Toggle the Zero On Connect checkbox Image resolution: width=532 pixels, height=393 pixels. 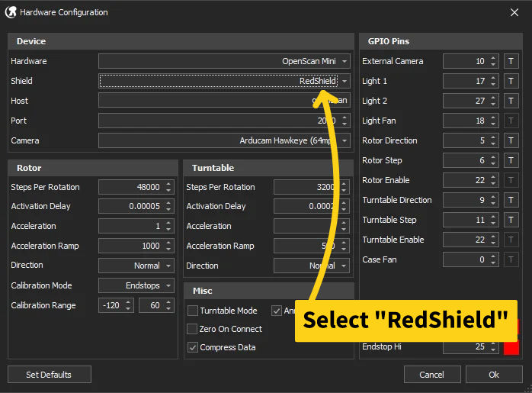point(193,329)
